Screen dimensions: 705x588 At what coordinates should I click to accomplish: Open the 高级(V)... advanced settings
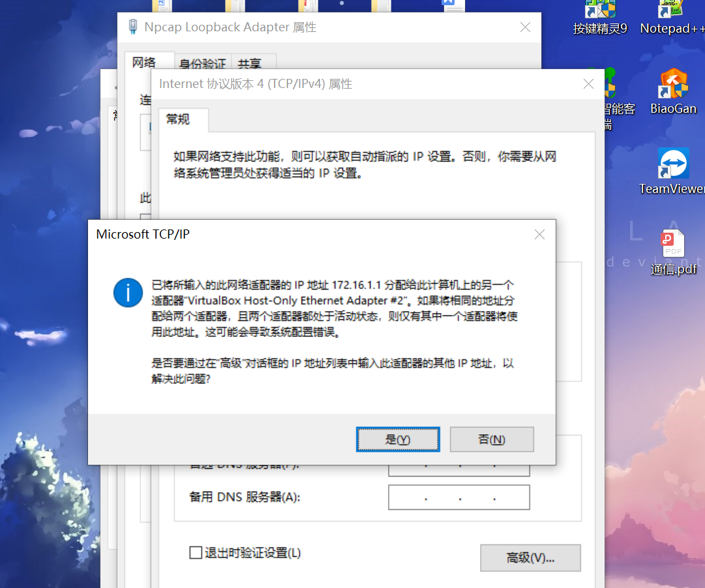(x=531, y=558)
